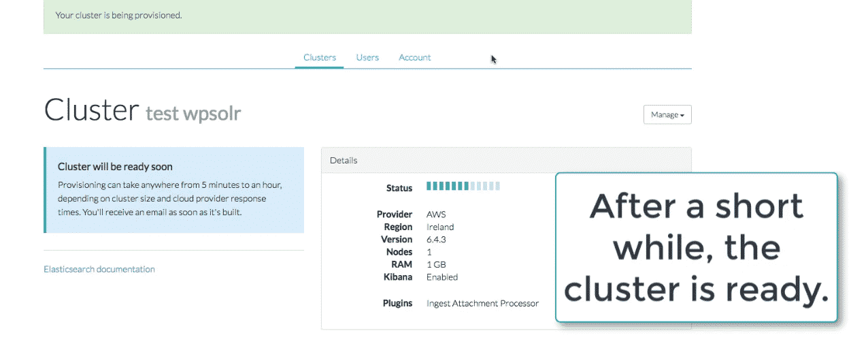Select the 'Cluster will be ready soon' heading
This screenshot has width=868, height=350.
point(115,166)
